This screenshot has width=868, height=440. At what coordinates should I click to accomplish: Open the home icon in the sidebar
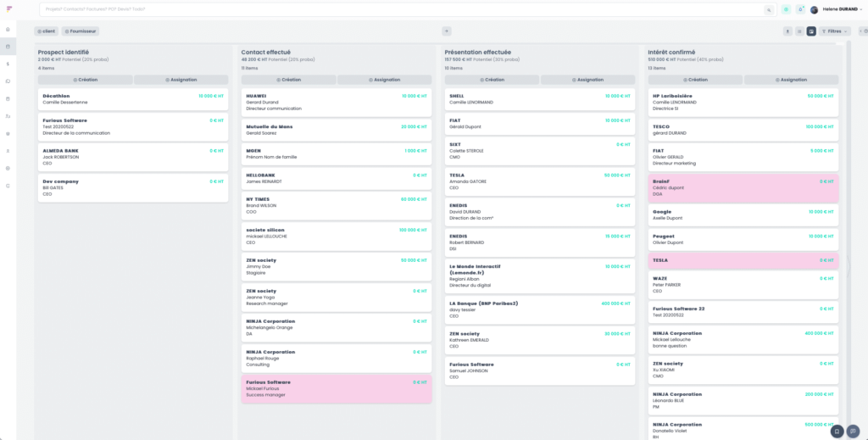[x=8, y=30]
